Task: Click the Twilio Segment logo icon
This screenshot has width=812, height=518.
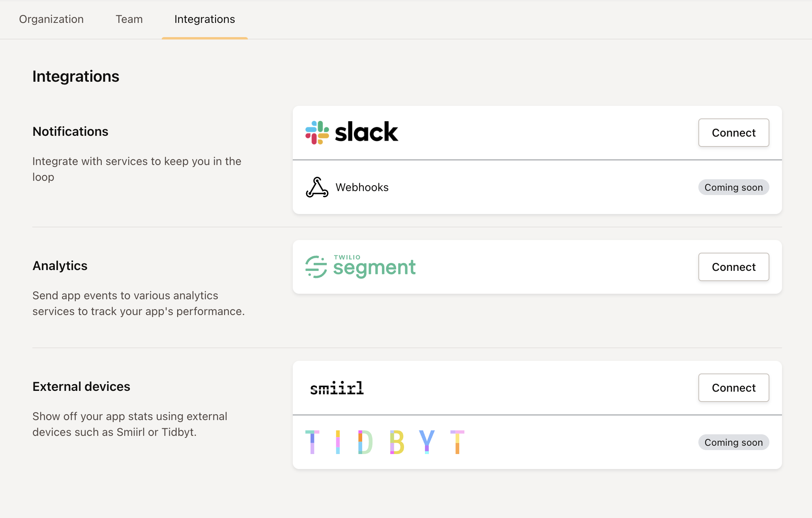Action: point(316,267)
